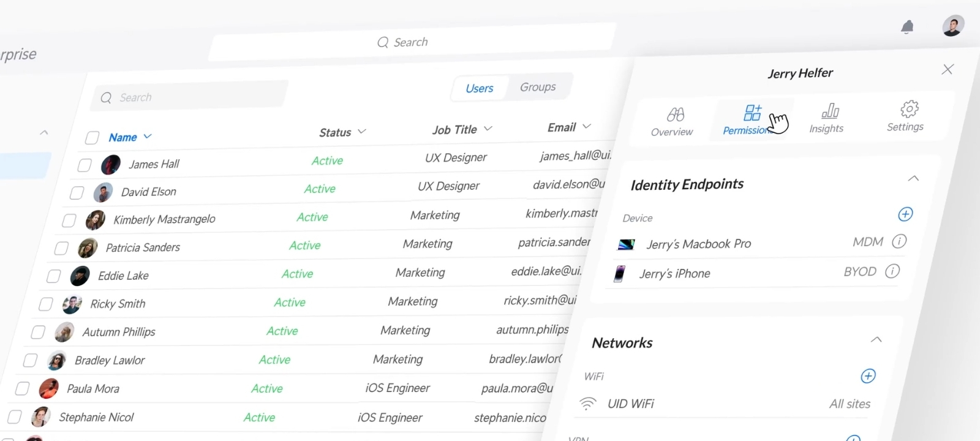The width and height of the screenshot is (980, 441).
Task: Select the Autumn Phillips checkbox
Action: (38, 332)
